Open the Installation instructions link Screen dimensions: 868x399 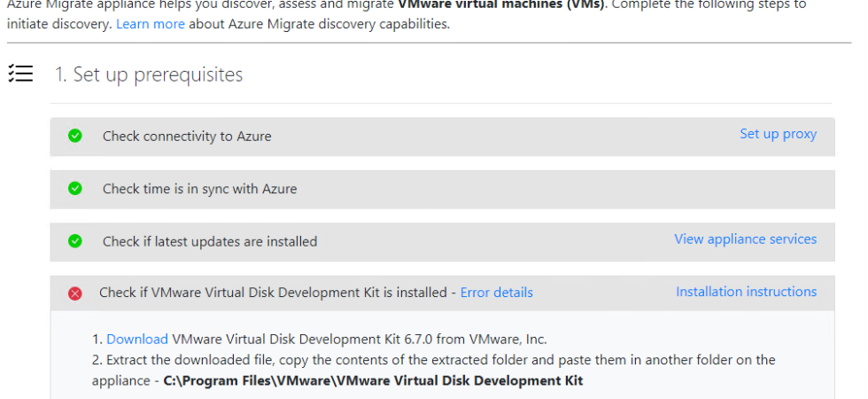746,292
